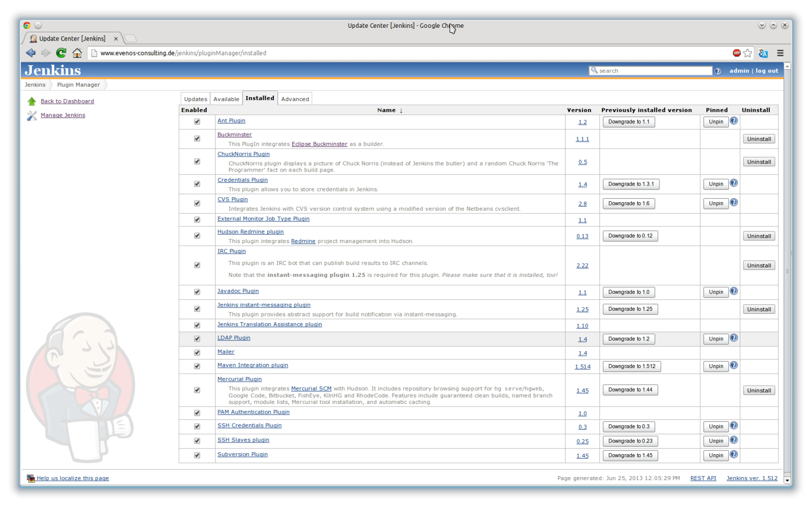Disable the Buckminster plugin checkbox
The image size is (812, 506).
[x=197, y=139]
